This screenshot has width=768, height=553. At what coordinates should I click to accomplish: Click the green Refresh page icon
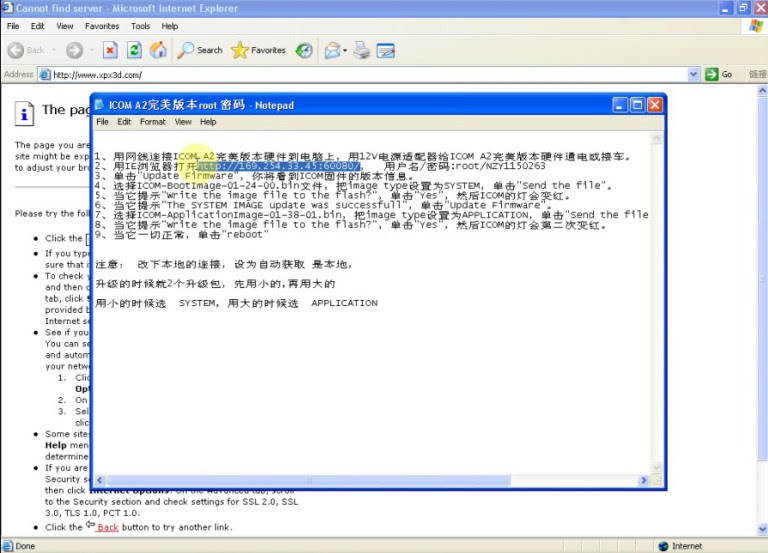(134, 50)
